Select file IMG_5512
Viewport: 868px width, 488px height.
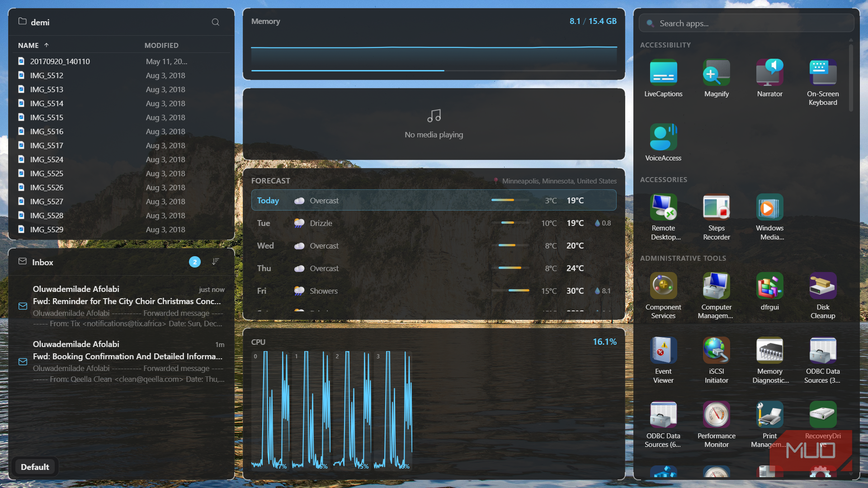click(x=122, y=75)
